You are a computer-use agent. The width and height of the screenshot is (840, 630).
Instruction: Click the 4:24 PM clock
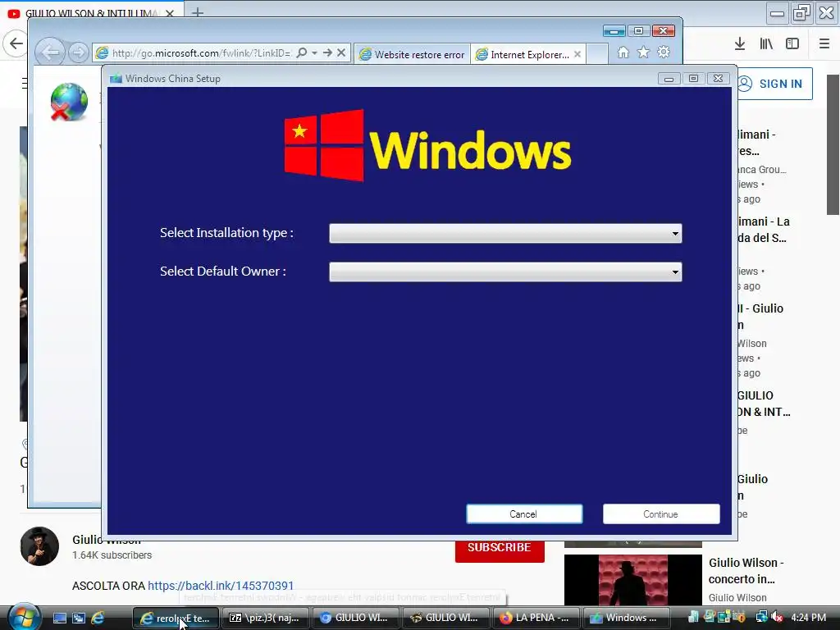pos(809,618)
